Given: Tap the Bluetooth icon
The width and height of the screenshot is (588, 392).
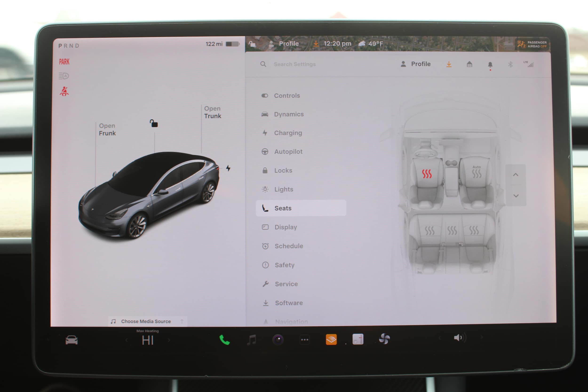Looking at the screenshot, I should pyautogui.click(x=510, y=64).
